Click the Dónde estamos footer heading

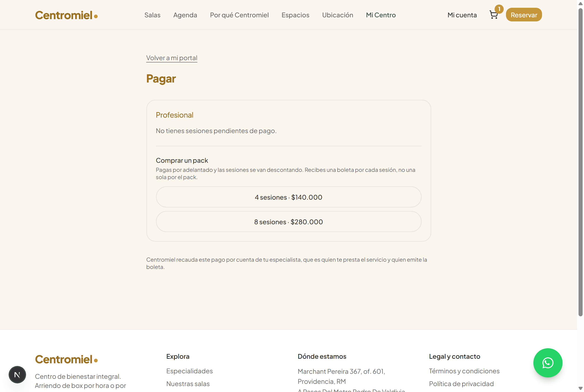coord(322,356)
